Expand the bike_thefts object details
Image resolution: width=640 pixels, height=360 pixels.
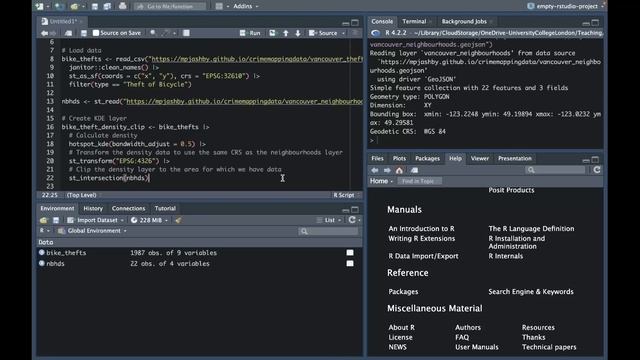tap(42, 253)
